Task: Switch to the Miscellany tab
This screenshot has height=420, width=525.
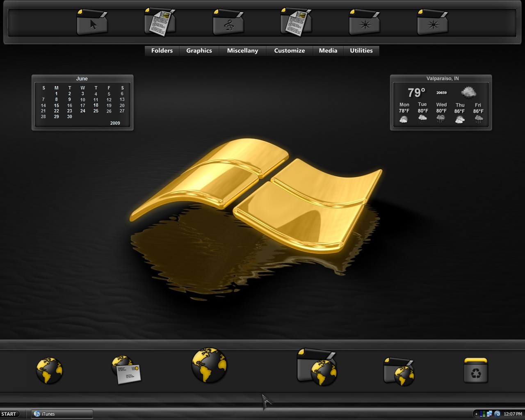Action: [x=242, y=50]
